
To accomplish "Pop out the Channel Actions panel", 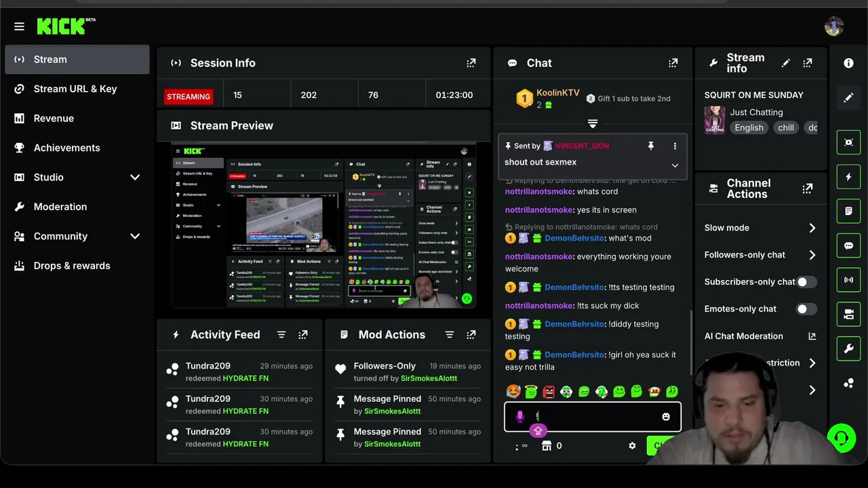I will click(807, 188).
